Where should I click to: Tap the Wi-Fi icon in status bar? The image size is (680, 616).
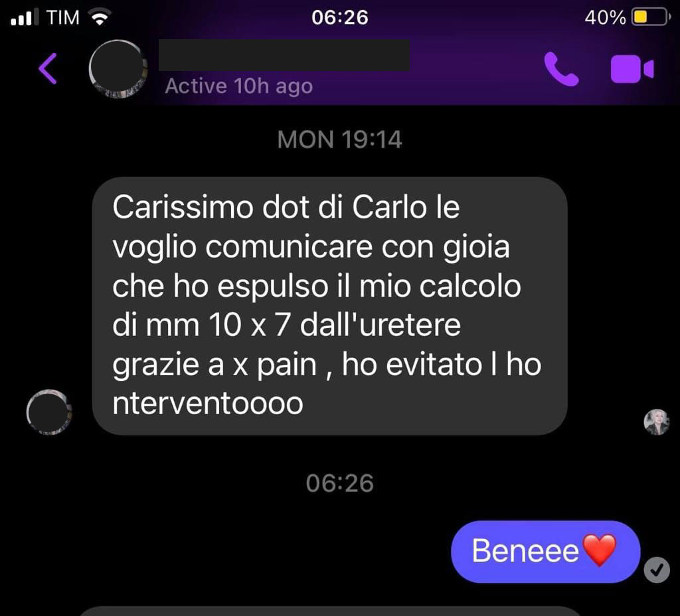(x=100, y=17)
